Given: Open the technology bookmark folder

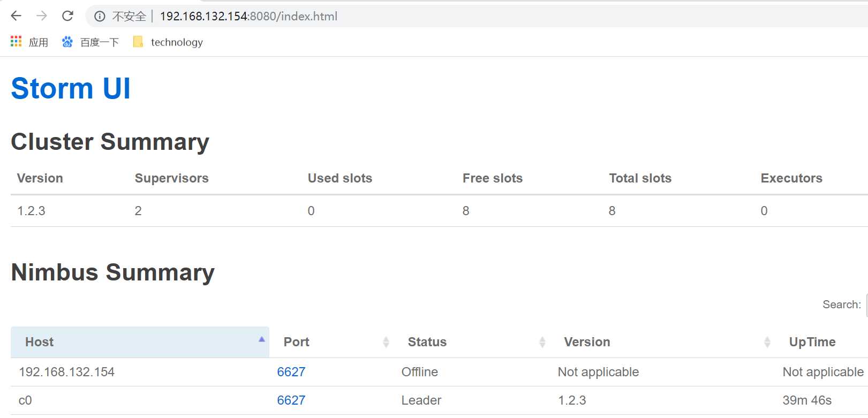Looking at the screenshot, I should (x=168, y=42).
